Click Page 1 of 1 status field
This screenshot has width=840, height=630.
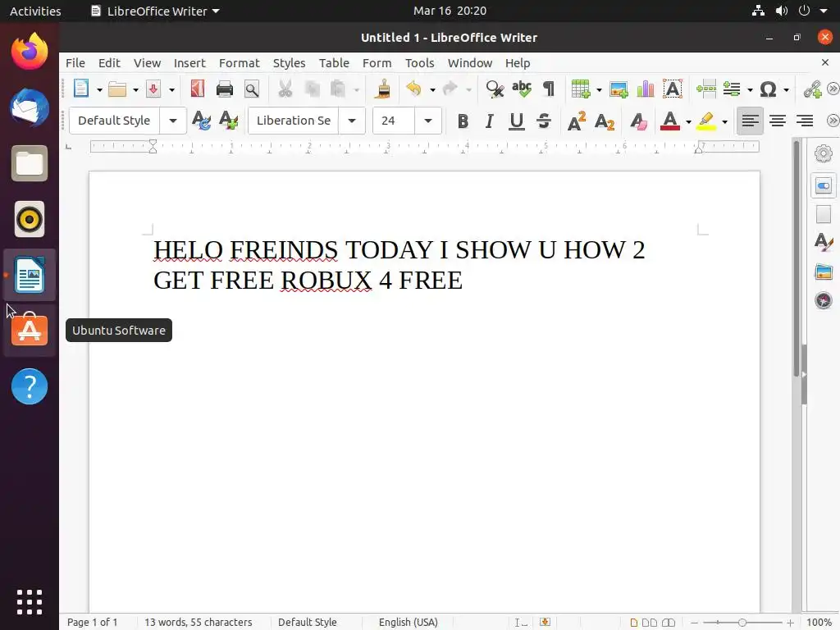92,623
